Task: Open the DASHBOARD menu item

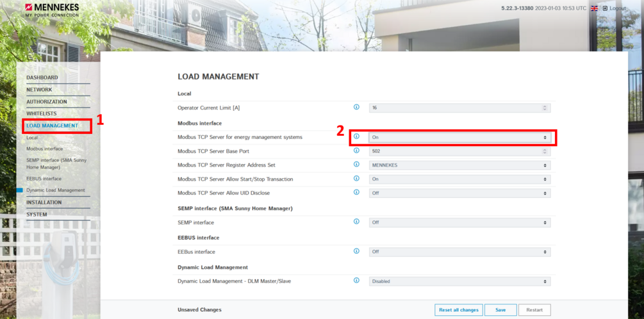Action: (x=42, y=78)
